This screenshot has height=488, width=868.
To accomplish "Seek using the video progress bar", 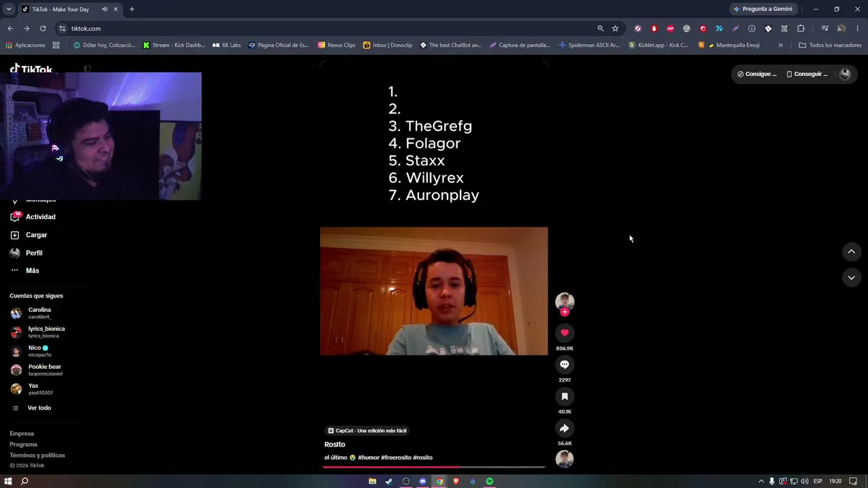I will tap(434, 467).
